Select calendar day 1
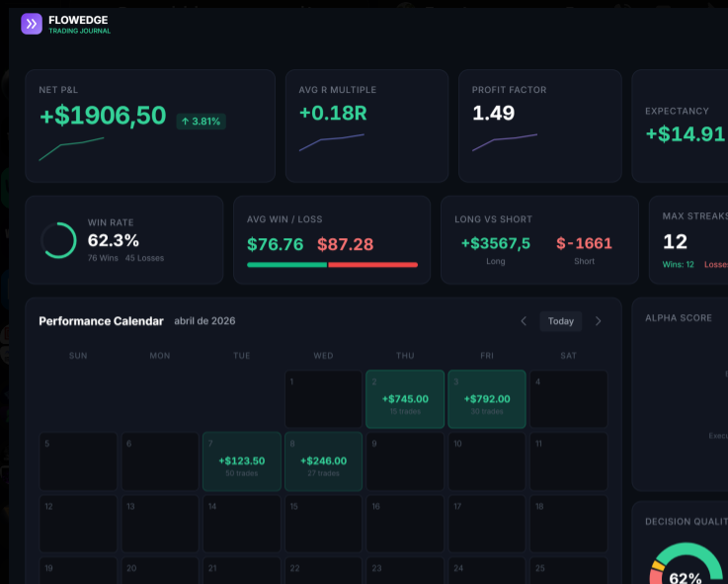 coord(324,399)
